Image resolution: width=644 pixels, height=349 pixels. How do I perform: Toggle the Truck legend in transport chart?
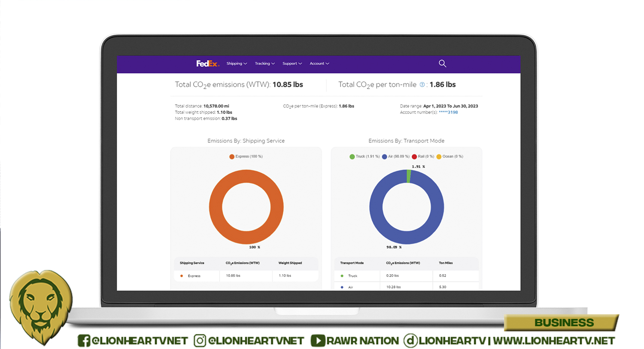tap(364, 156)
